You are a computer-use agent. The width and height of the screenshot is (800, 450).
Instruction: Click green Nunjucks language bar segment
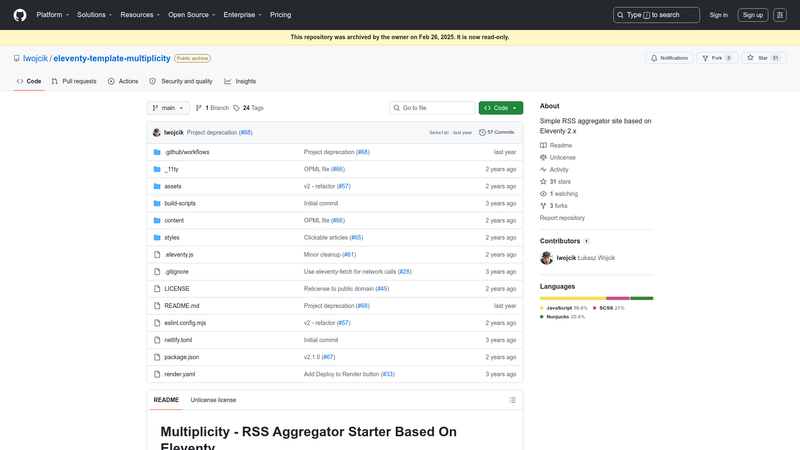pos(642,298)
